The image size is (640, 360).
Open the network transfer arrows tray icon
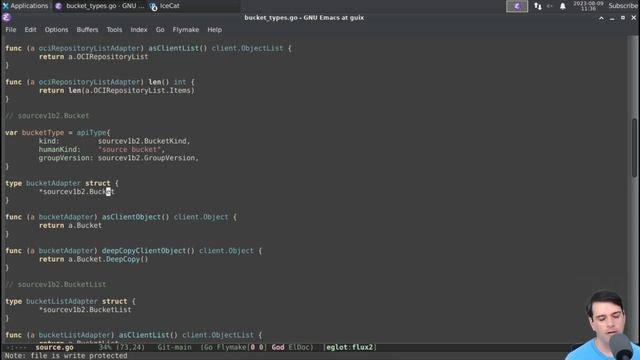(x=538, y=6)
